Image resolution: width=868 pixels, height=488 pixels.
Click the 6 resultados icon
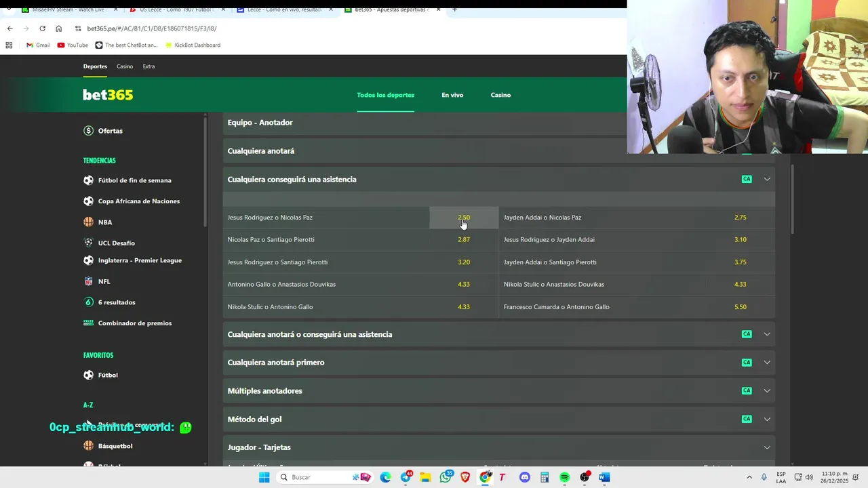click(88, 302)
